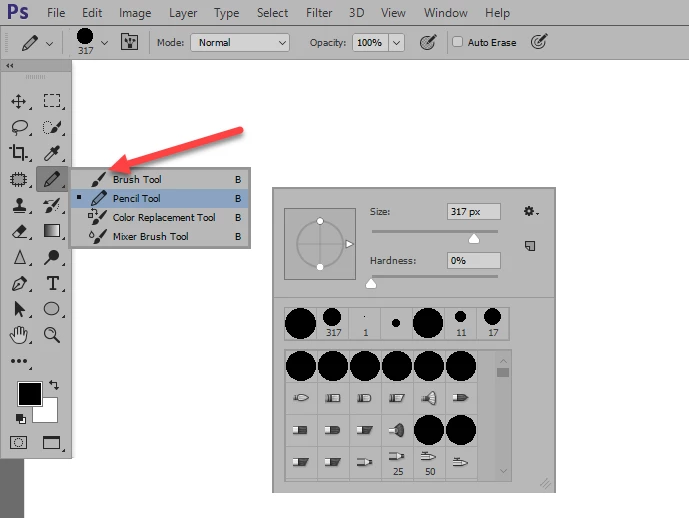Pick the recent brush labeled 317
The image size is (689, 518).
[333, 323]
